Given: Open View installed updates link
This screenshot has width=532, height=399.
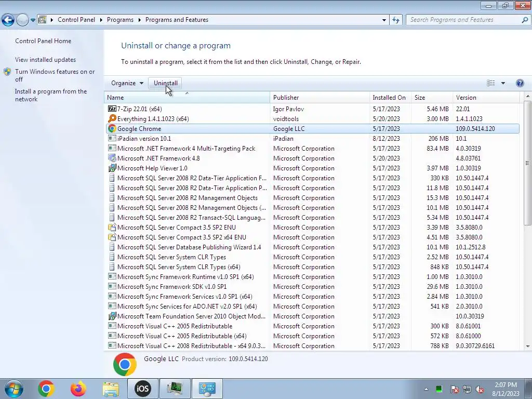Looking at the screenshot, I should pos(46,59).
